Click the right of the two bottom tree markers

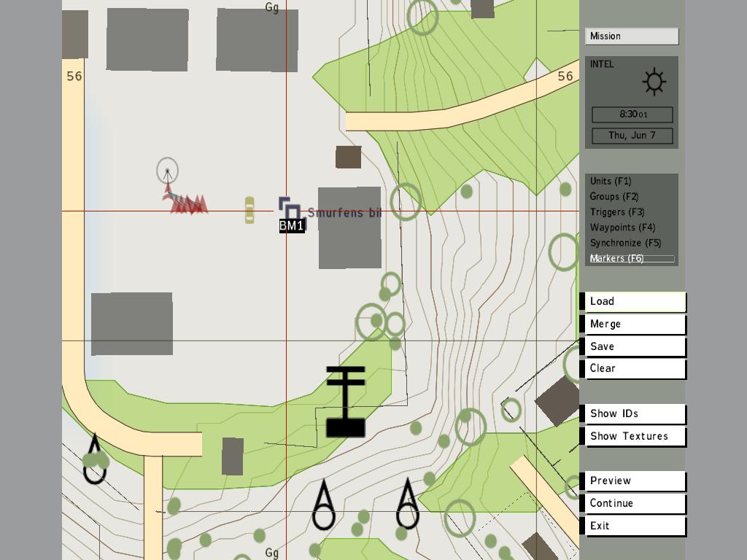coord(407,504)
